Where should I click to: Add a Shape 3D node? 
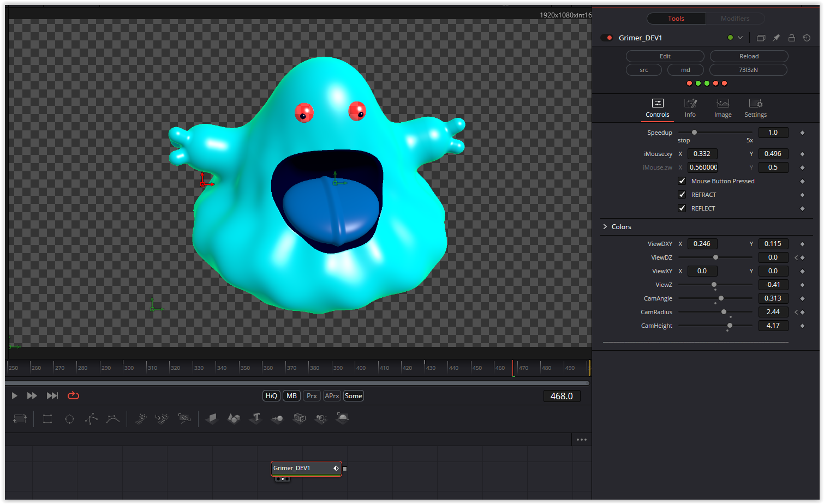pos(234,419)
